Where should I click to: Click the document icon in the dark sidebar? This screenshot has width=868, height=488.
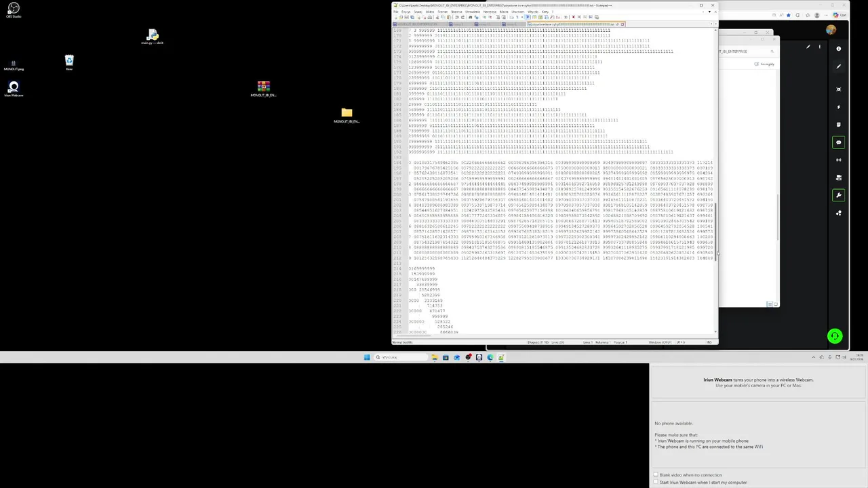(x=839, y=125)
